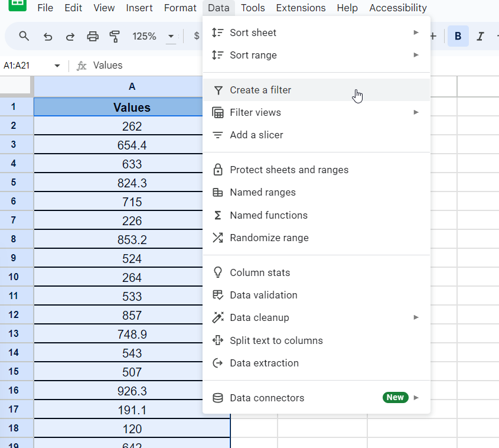Choose Create a filter from Data menu
The width and height of the screenshot is (499, 448).
pos(260,90)
